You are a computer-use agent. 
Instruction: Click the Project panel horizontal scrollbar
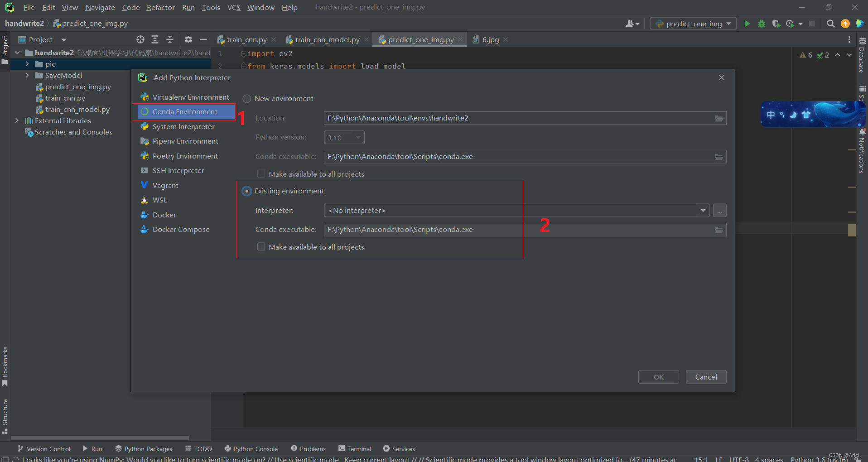100,438
